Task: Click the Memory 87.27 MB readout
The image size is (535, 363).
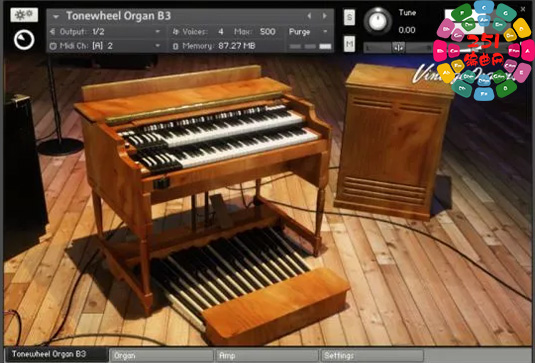Action: 236,46
